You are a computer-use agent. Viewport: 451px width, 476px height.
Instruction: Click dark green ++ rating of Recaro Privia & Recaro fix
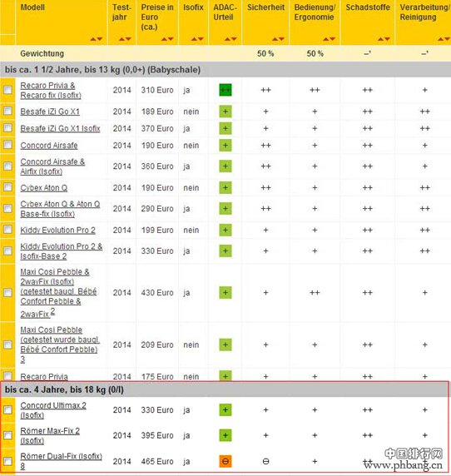pyautogui.click(x=226, y=90)
